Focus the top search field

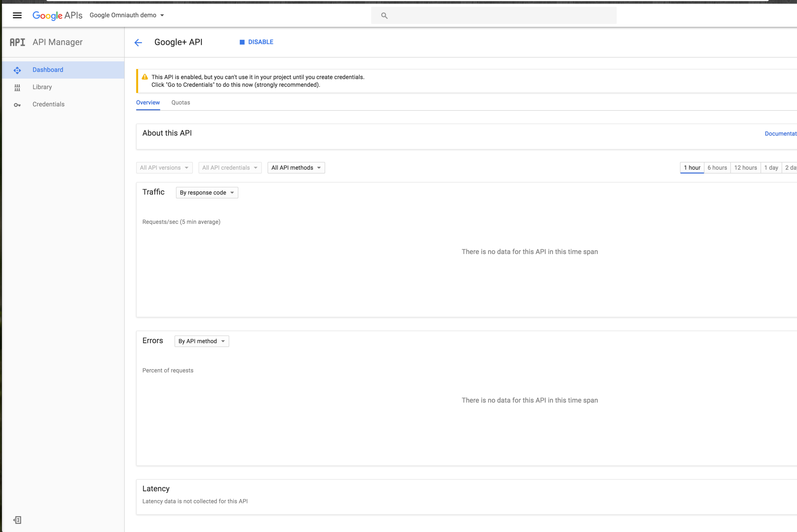coord(494,16)
